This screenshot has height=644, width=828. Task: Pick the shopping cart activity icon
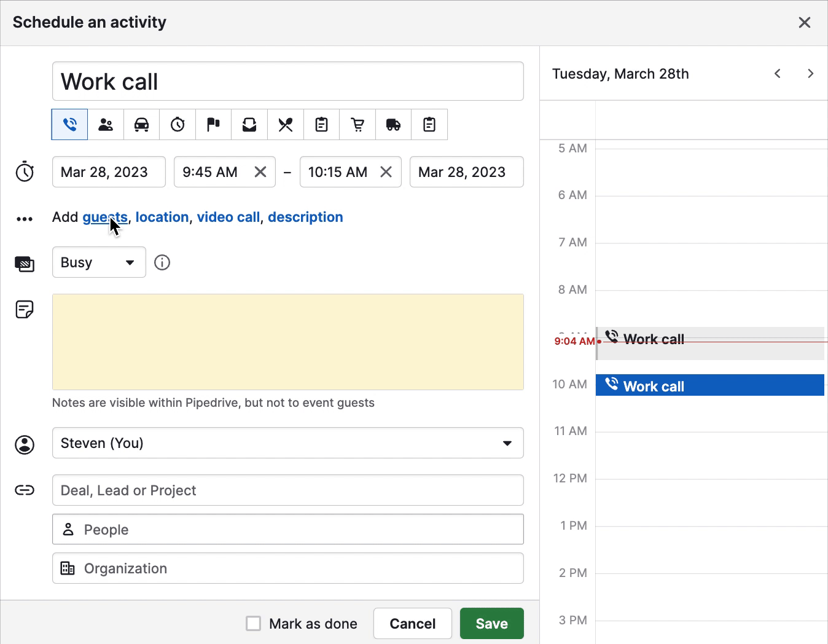pos(357,124)
